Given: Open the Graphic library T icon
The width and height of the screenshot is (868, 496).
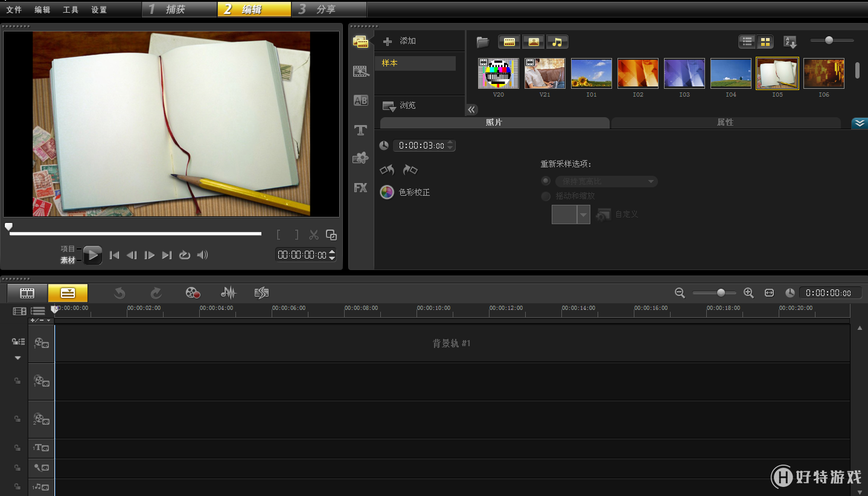Looking at the screenshot, I should 360,130.
